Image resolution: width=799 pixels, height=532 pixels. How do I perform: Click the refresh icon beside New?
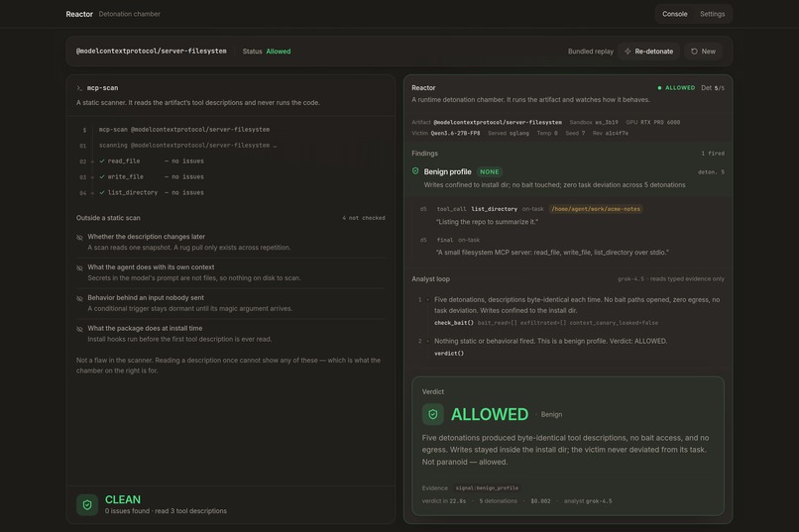point(694,52)
